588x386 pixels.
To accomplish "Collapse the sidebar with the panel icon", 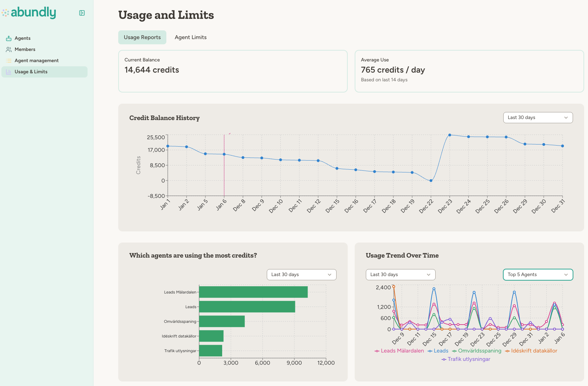I will [x=82, y=13].
